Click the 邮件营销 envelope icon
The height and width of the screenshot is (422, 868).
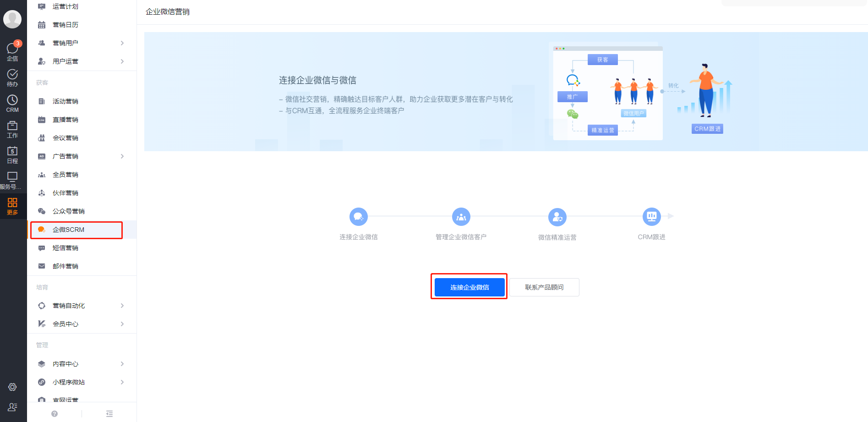pyautogui.click(x=42, y=266)
